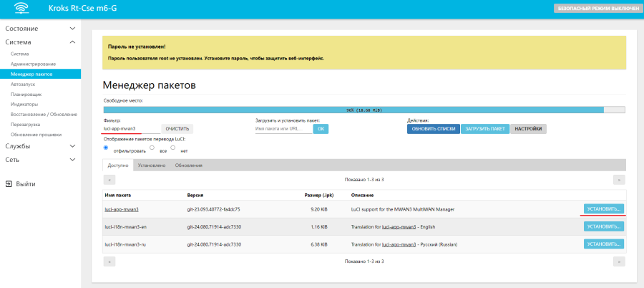The height and width of the screenshot is (288, 644).
Task: Go to previous page using top « button
Action: (x=109, y=180)
